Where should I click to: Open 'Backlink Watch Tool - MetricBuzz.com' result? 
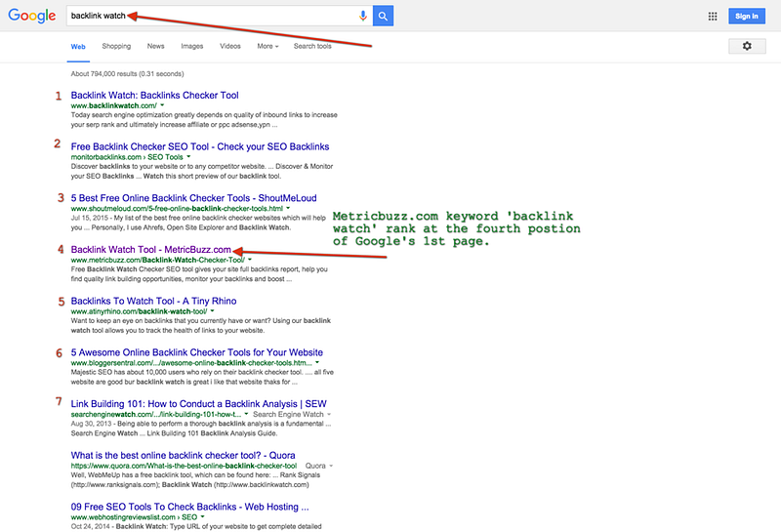click(x=151, y=250)
